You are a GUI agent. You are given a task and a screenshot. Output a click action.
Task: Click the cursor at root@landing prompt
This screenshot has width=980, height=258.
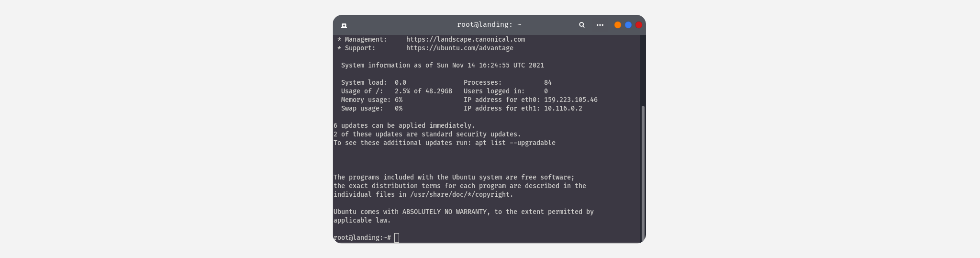click(x=397, y=238)
